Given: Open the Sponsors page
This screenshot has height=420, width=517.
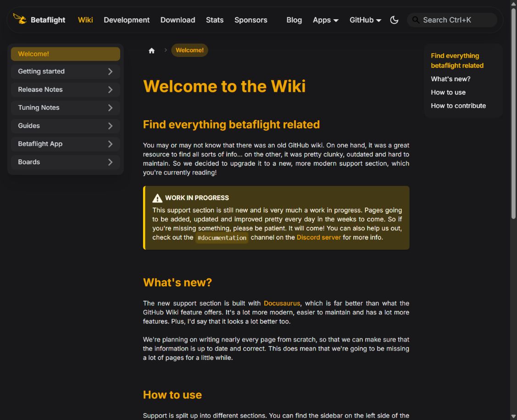Looking at the screenshot, I should 251,20.
